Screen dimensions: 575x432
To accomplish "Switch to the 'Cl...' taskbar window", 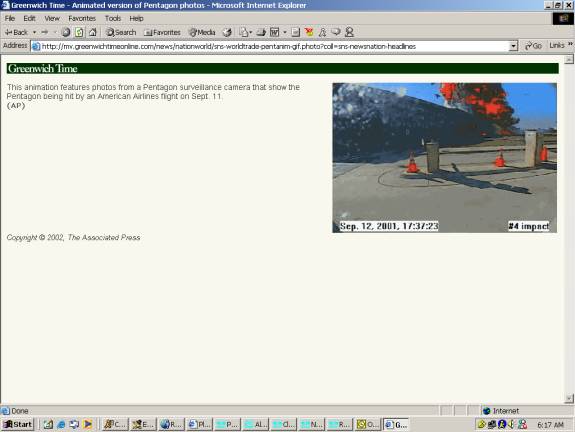I will coord(283,424).
